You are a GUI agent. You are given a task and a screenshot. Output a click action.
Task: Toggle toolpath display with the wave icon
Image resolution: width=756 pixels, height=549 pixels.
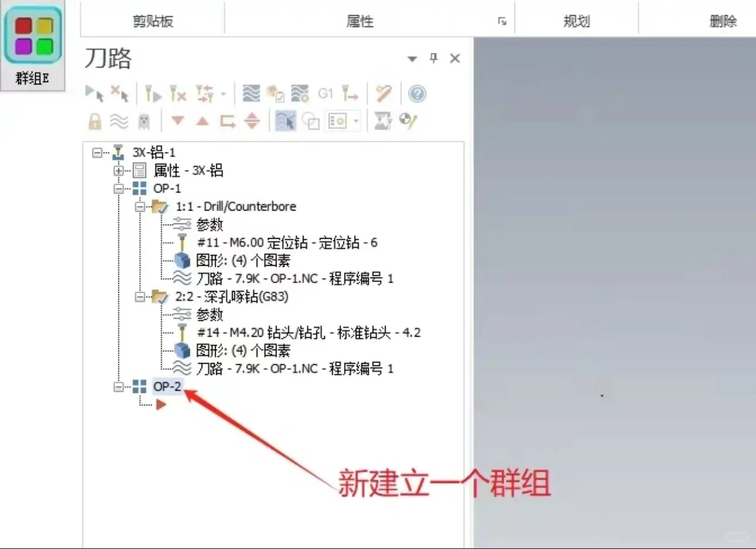(x=119, y=121)
